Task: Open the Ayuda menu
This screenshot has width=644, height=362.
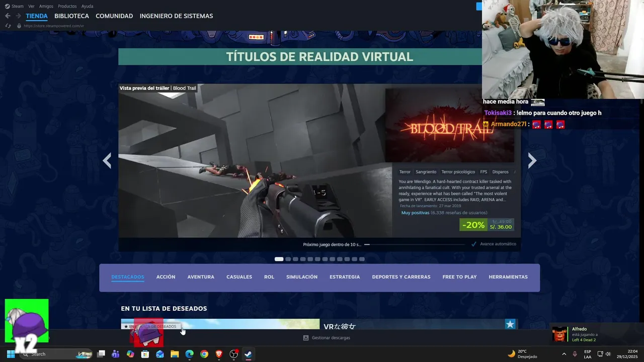Action: 87,6
